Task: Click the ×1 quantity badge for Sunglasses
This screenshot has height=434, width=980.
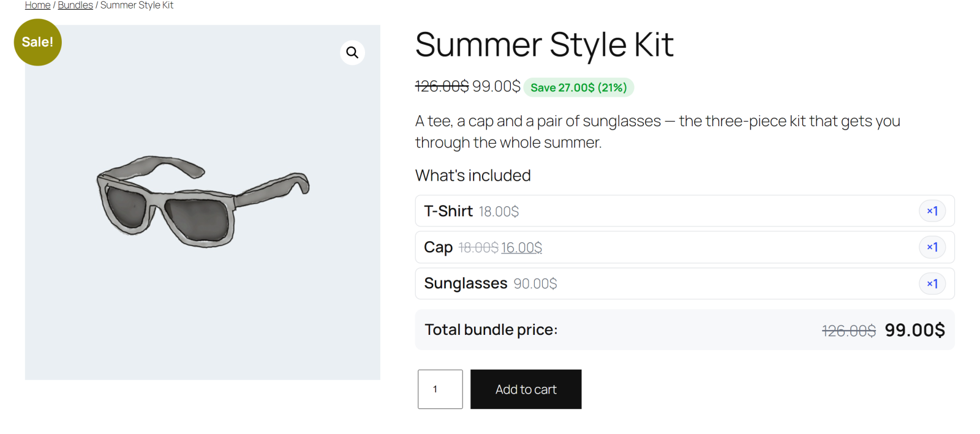Action: point(932,283)
